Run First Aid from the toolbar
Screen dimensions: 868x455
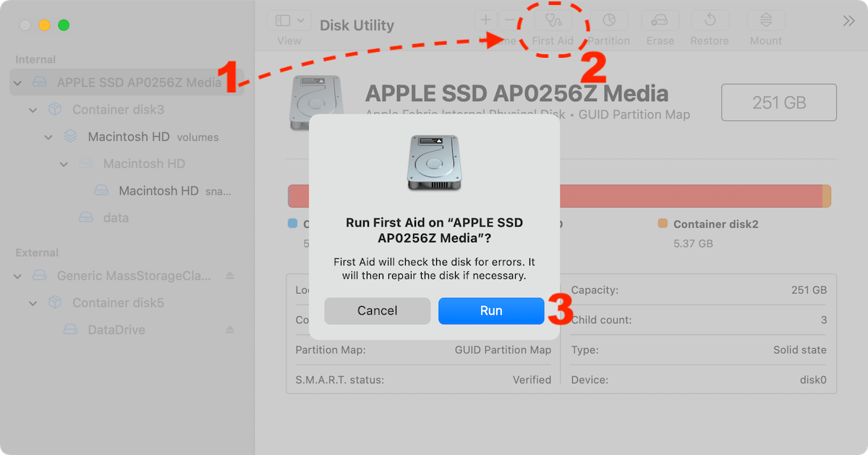pos(553,20)
